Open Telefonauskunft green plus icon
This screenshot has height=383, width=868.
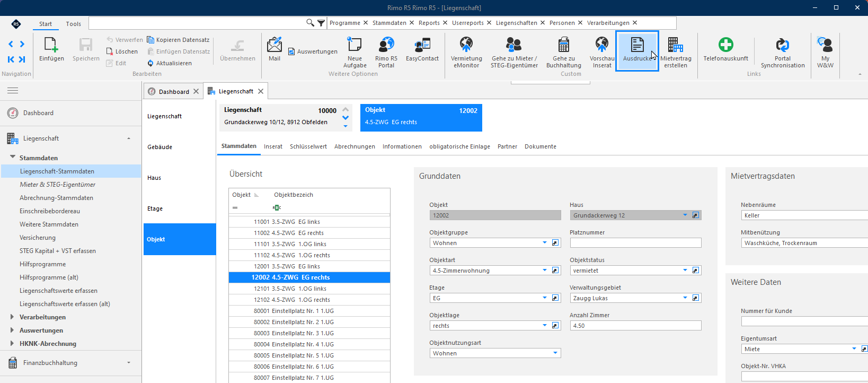coord(725,45)
